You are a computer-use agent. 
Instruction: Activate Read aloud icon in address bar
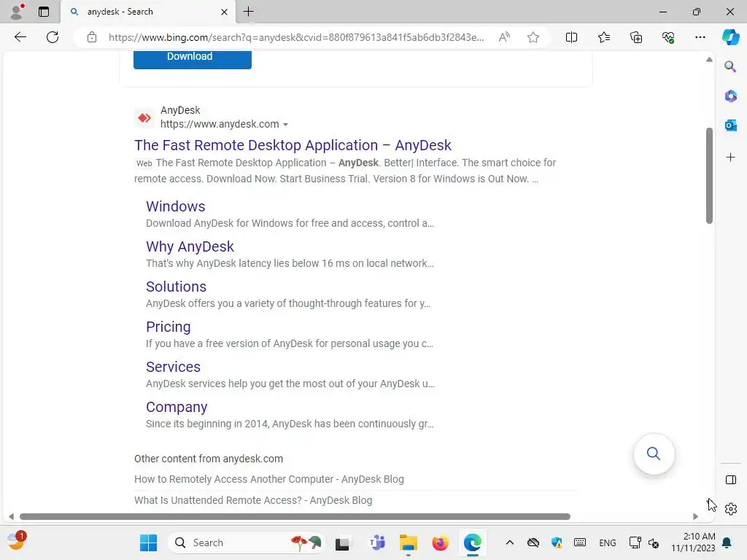504,37
